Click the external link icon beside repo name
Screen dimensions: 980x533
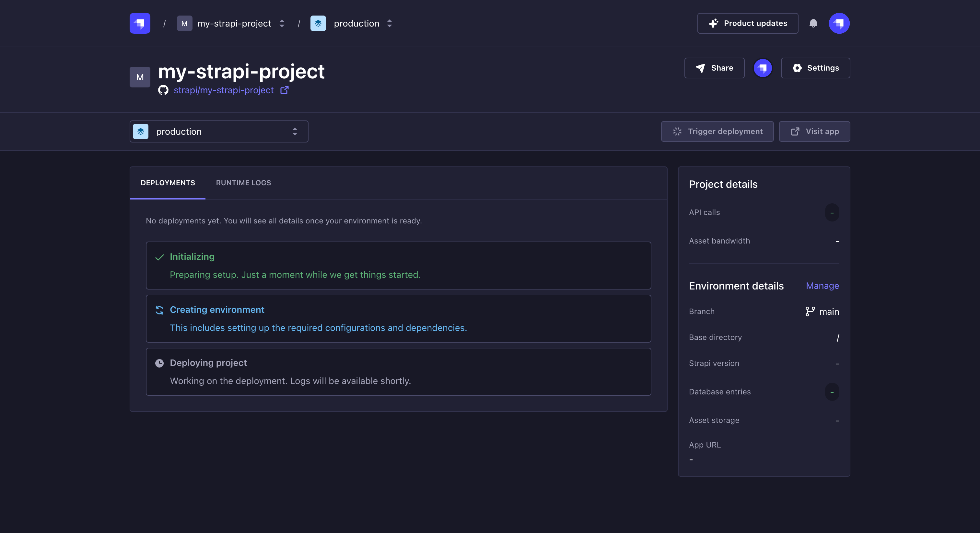tap(284, 90)
